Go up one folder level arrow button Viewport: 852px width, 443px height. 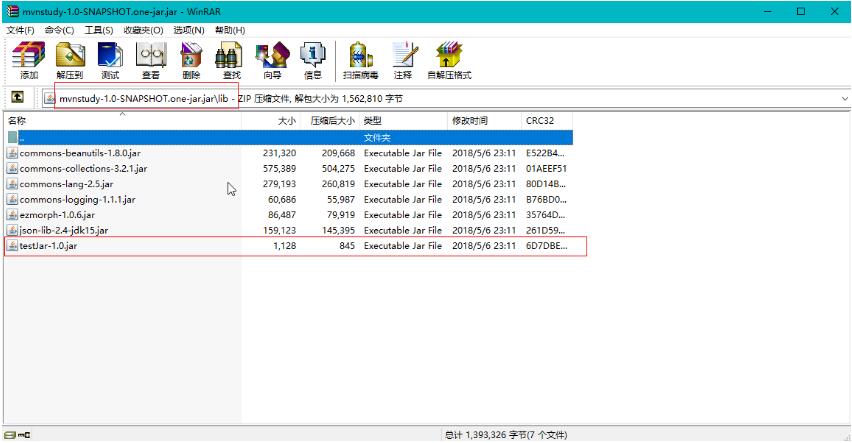(x=17, y=97)
